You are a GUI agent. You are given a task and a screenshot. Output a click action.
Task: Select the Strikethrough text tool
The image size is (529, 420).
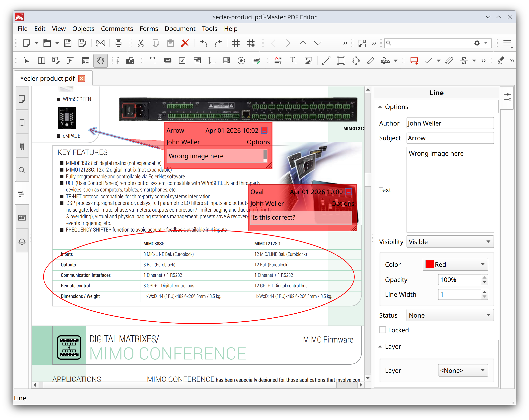pos(464,60)
